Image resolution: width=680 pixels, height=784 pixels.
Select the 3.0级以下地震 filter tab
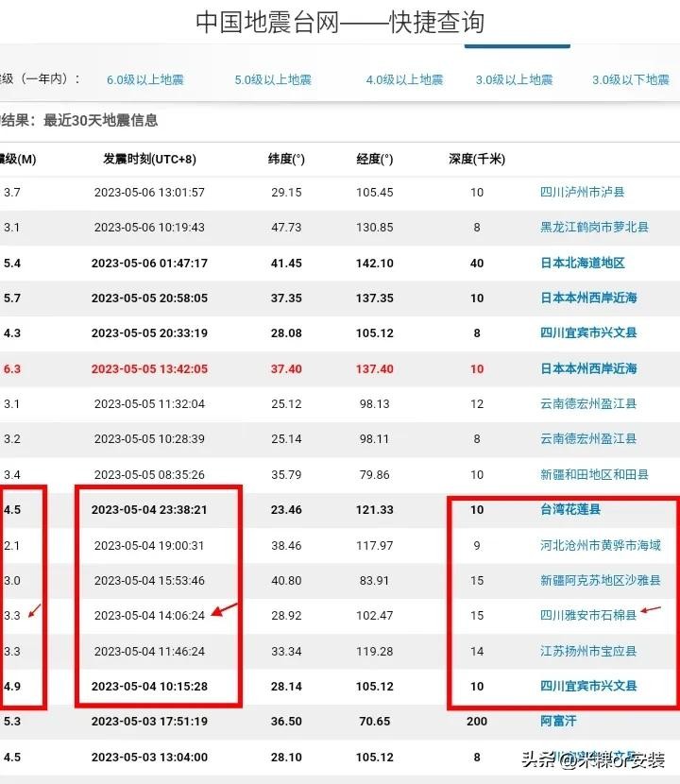pos(630,80)
